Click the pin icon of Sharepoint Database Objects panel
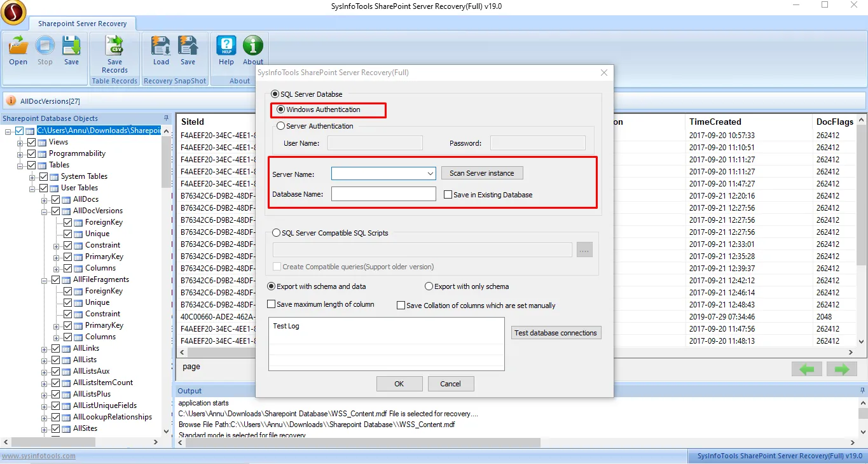This screenshot has width=868, height=464. pos(167,118)
